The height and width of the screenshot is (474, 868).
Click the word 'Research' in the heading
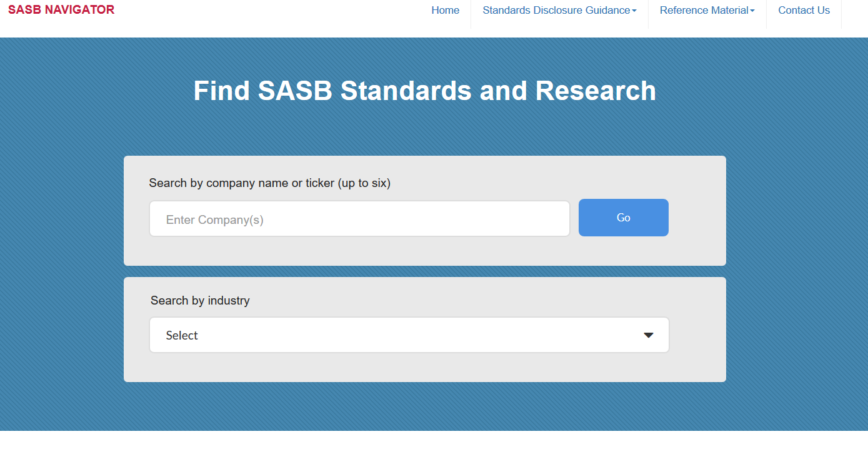click(596, 91)
